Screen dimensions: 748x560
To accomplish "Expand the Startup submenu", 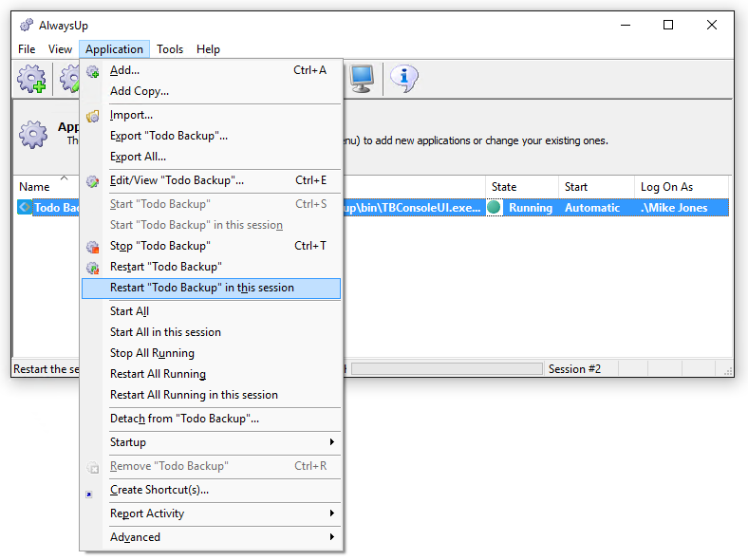I will coord(212,442).
